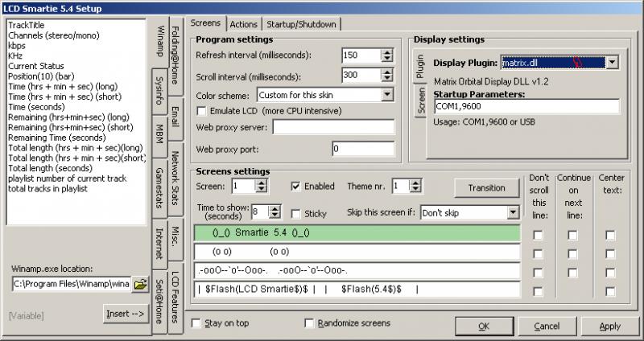The image size is (644, 341).
Task: Open the Startup/Shutdown tab
Action: pyautogui.click(x=301, y=23)
